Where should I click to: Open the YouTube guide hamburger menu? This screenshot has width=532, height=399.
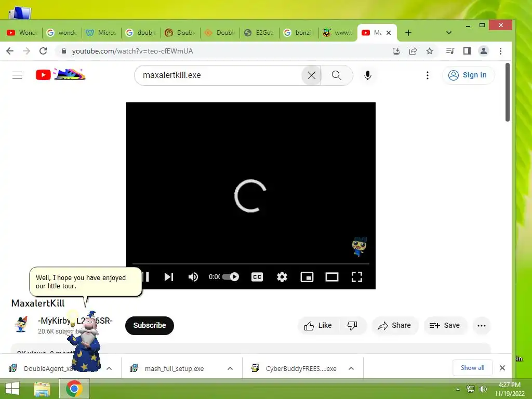tap(17, 75)
